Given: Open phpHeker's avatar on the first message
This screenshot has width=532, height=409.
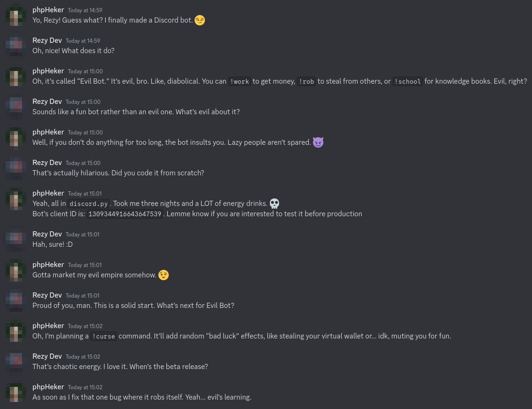Looking at the screenshot, I should pyautogui.click(x=16, y=16).
